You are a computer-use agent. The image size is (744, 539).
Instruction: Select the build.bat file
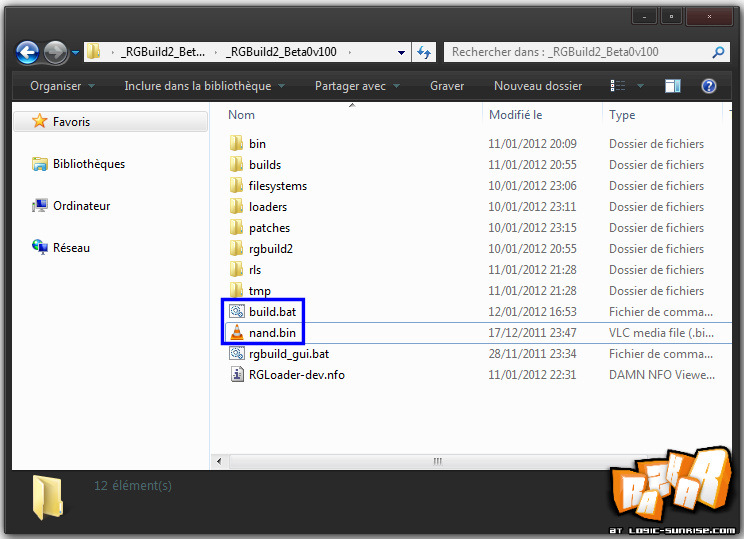[x=273, y=312]
